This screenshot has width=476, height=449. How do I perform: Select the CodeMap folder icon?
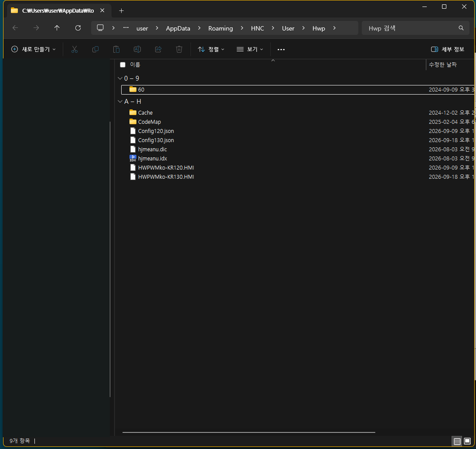pyautogui.click(x=133, y=122)
